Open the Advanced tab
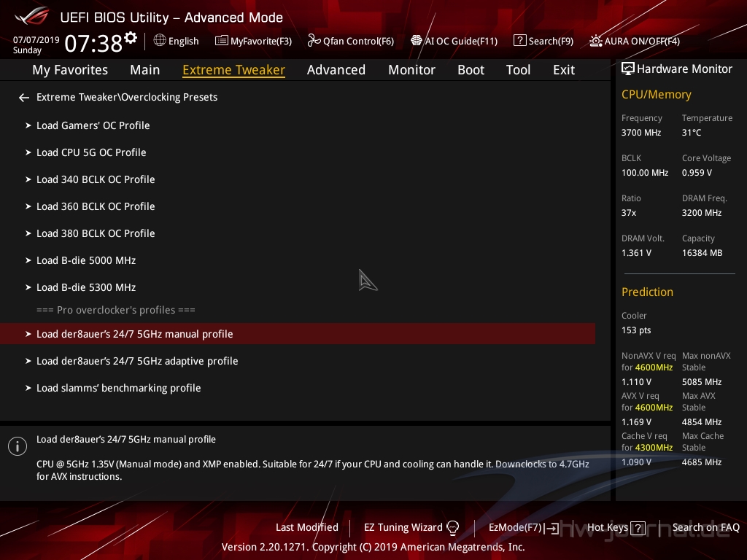Image resolution: width=747 pixels, height=560 pixels. 336,70
